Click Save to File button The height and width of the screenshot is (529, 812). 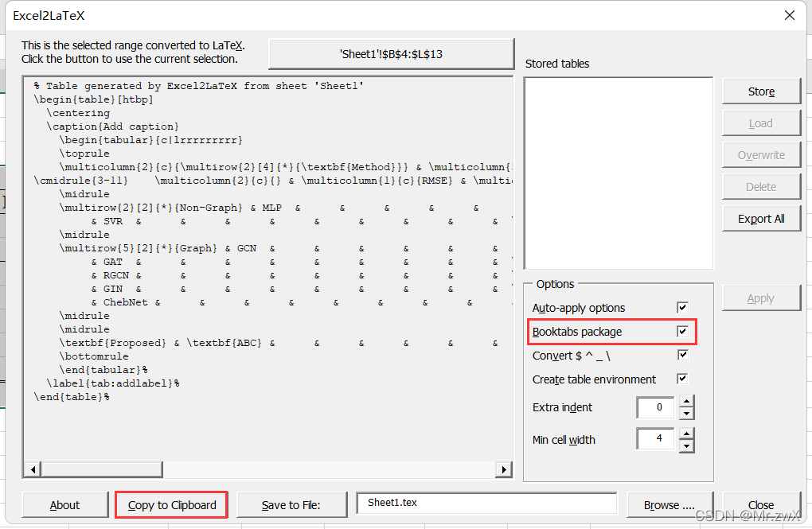pyautogui.click(x=291, y=505)
